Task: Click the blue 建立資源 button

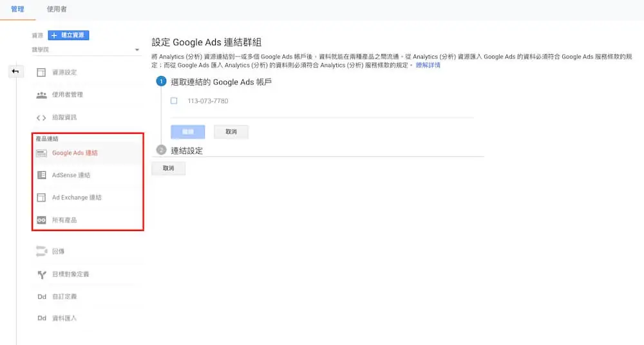Action: coord(68,35)
